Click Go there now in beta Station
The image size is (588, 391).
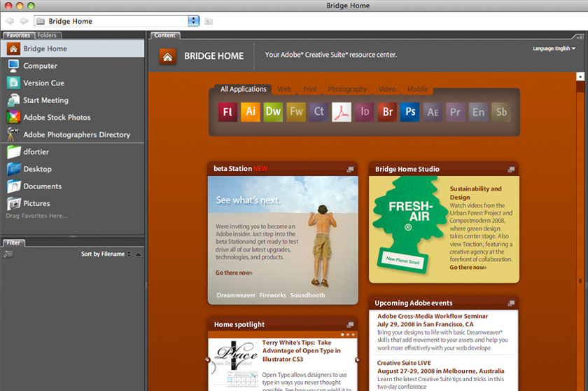[x=234, y=273]
